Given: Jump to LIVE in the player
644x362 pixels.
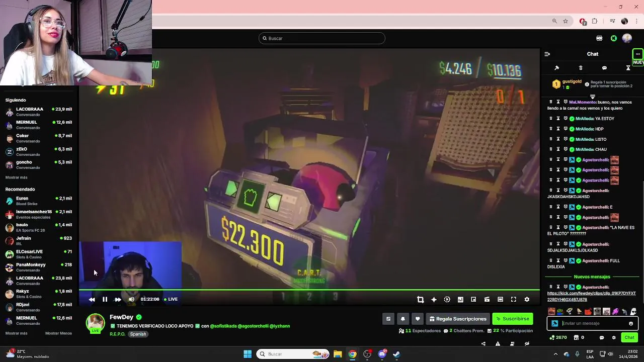Looking at the screenshot, I should 171,299.
